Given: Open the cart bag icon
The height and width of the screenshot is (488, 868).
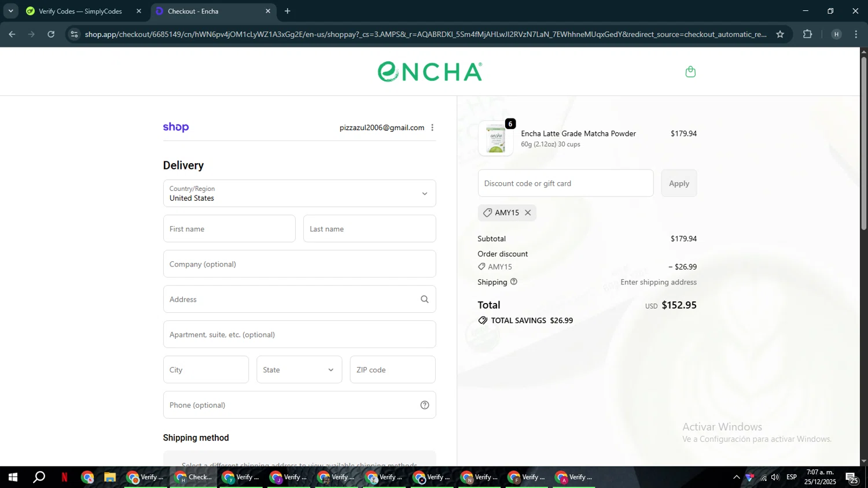Looking at the screenshot, I should (690, 72).
